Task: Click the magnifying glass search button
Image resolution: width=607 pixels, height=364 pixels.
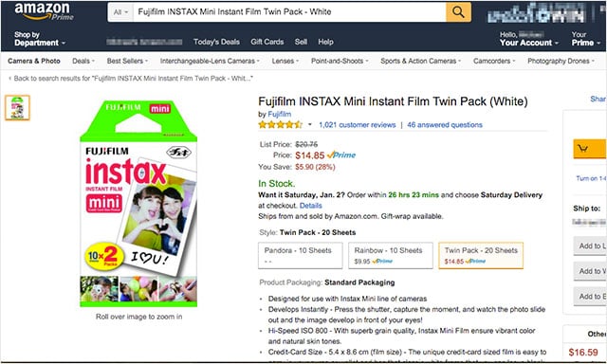Action: [x=458, y=12]
